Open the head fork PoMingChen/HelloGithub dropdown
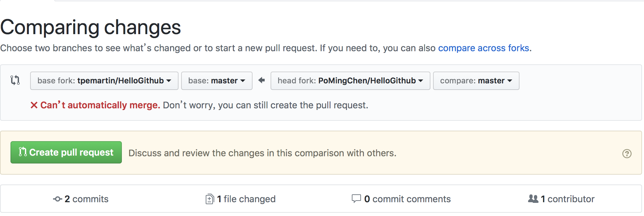 350,81
